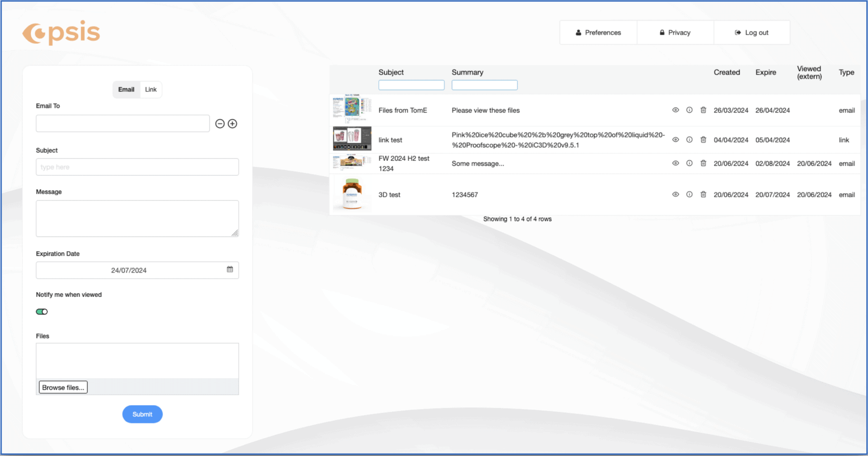This screenshot has width=868, height=456.
Task: Click the add recipient plus icon
Action: tap(232, 124)
